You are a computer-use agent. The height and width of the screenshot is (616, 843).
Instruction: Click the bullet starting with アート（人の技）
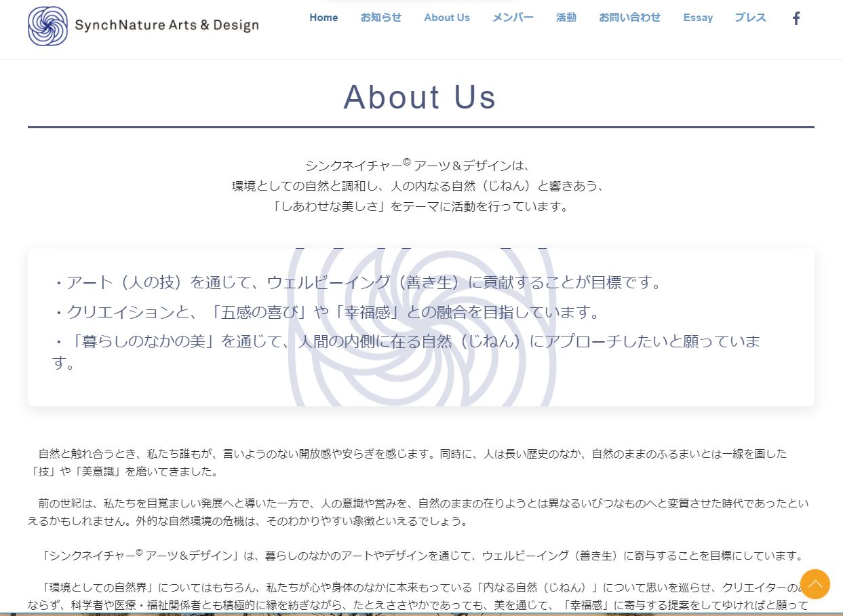coord(358,282)
